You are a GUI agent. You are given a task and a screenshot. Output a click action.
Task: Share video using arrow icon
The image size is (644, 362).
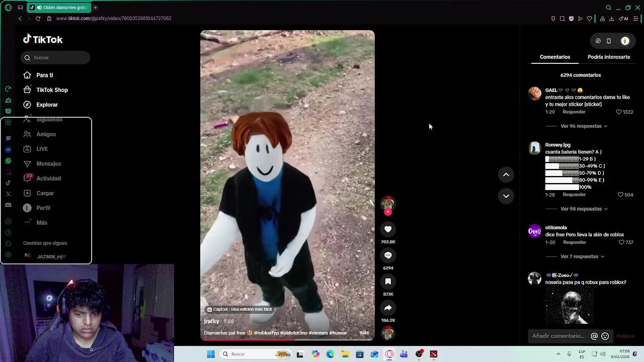(388, 308)
